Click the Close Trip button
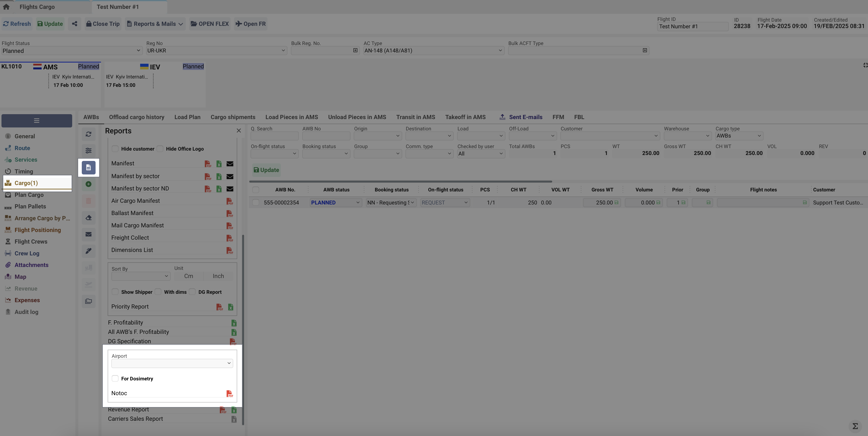Image resolution: width=868 pixels, height=436 pixels. coord(103,24)
